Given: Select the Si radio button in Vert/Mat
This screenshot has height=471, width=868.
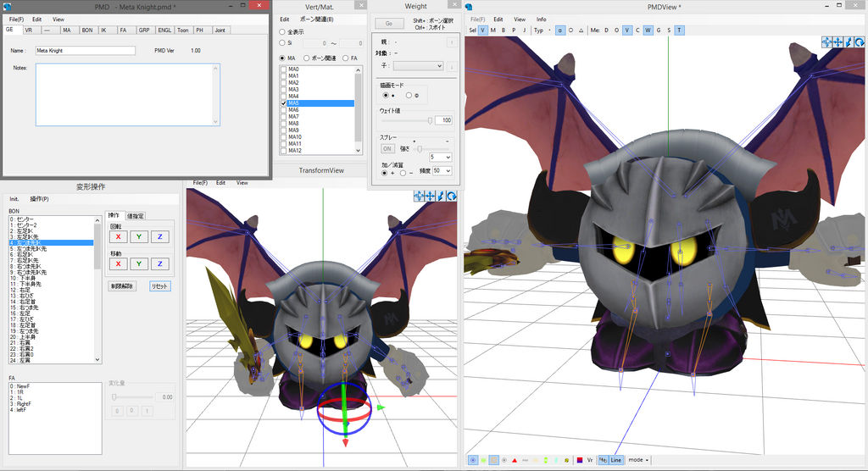Looking at the screenshot, I should point(282,42).
